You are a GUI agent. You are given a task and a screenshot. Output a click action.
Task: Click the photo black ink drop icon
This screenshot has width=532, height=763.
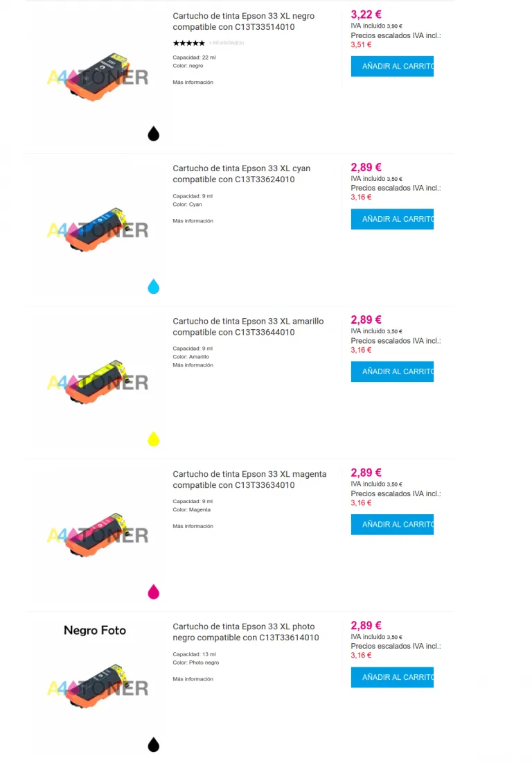pos(154,744)
